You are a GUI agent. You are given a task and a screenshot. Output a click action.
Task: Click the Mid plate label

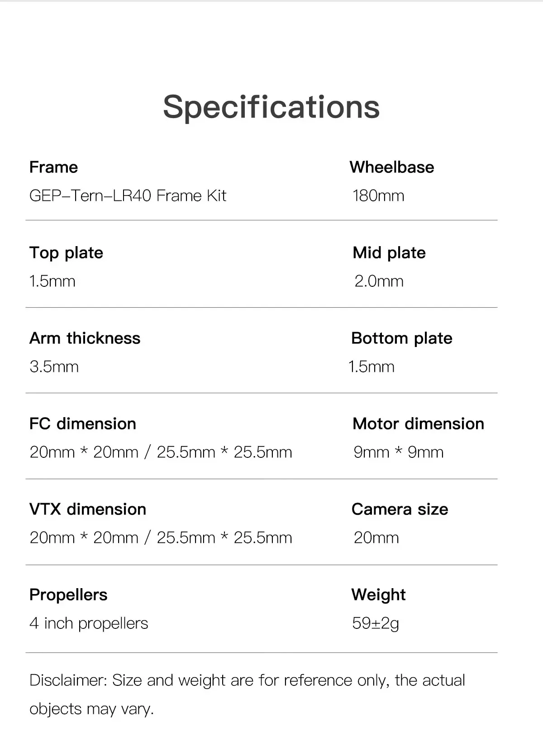click(389, 253)
